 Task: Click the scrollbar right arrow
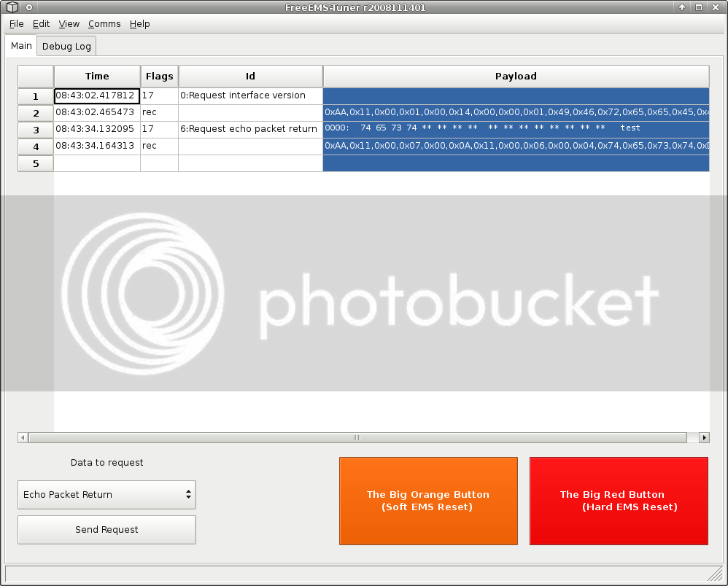click(x=704, y=438)
